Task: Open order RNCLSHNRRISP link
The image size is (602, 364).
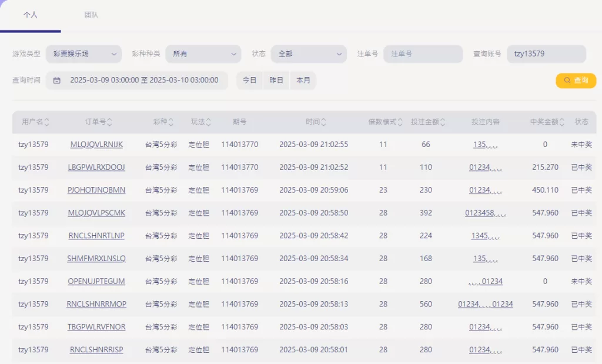Action: pyautogui.click(x=96, y=349)
